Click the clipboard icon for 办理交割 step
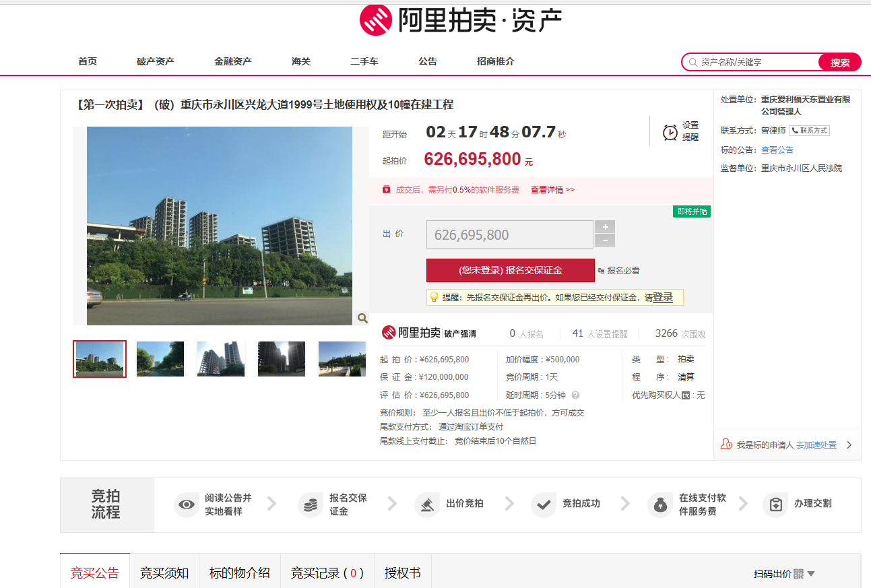Viewport: 871px width, 588px height. click(775, 504)
